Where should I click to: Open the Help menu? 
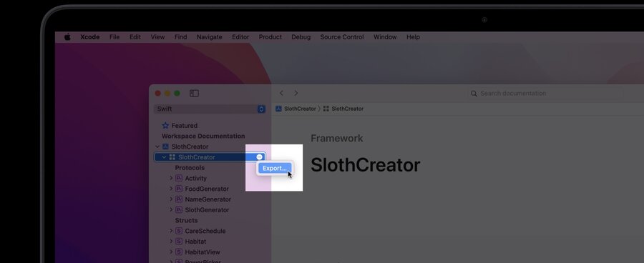point(413,37)
